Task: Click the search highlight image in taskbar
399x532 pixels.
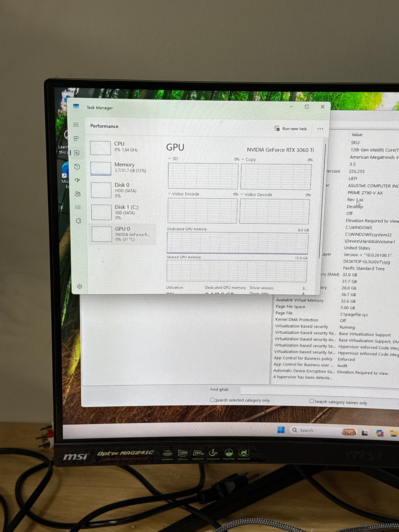Action: click(349, 432)
